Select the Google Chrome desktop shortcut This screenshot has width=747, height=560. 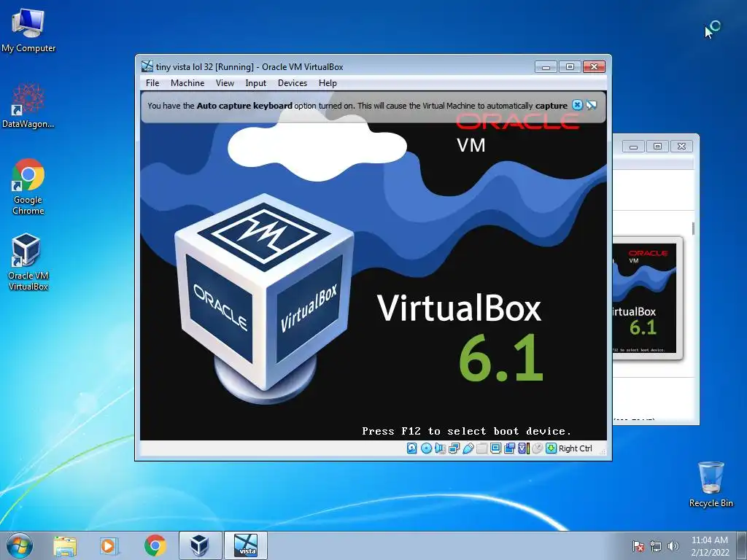click(x=28, y=187)
